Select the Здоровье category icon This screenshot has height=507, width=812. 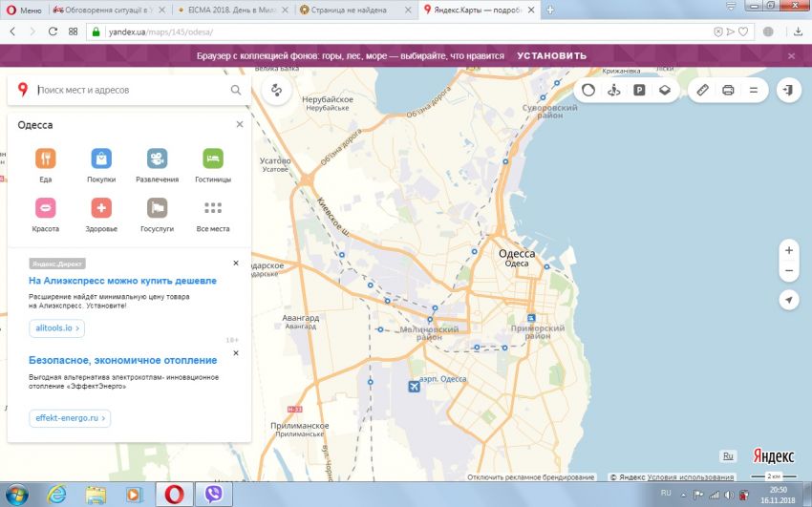[101, 208]
